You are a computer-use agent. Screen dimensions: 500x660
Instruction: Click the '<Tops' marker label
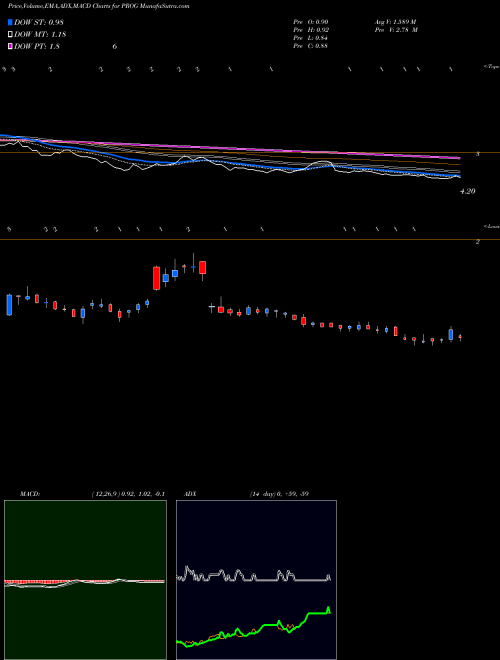coord(491,67)
